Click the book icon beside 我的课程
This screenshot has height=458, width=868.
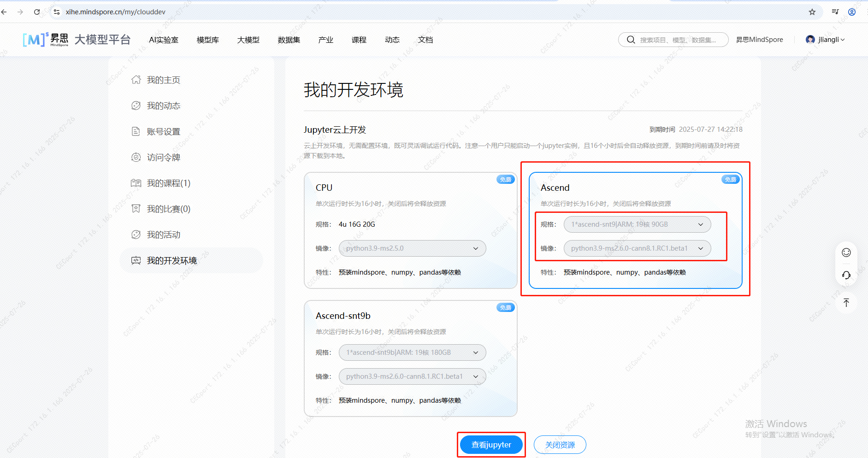point(136,183)
